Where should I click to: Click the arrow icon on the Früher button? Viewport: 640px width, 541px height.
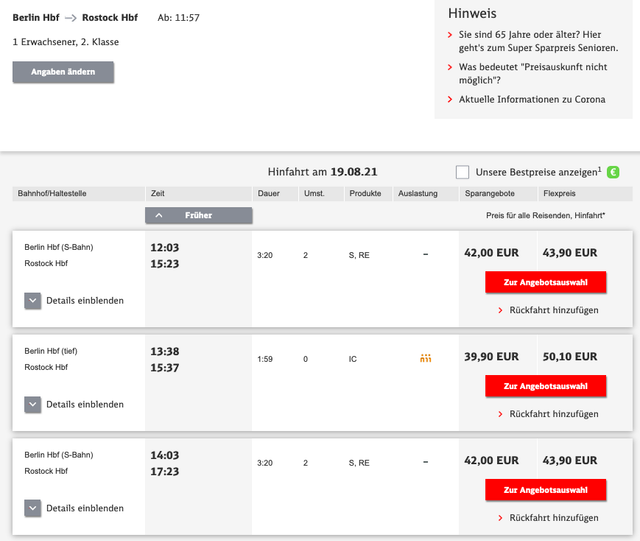159,215
